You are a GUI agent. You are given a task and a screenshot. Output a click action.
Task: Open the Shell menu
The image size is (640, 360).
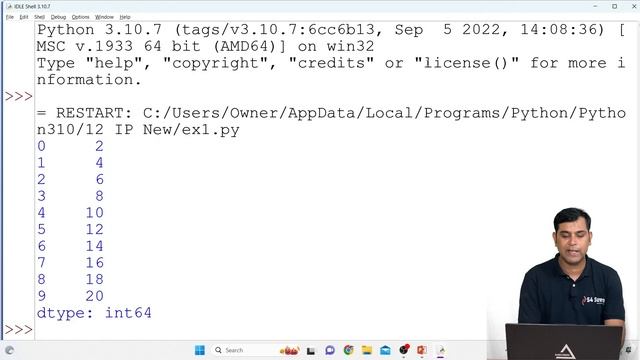(40, 17)
